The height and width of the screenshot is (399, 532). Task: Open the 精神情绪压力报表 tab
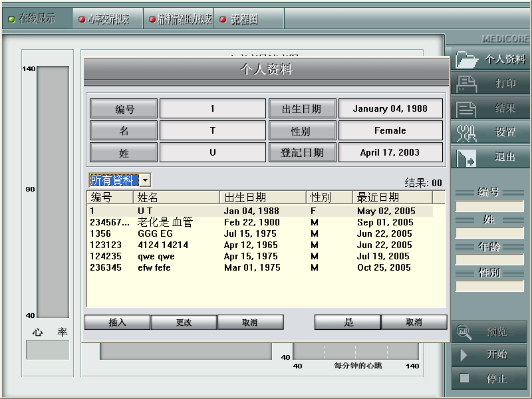179,19
